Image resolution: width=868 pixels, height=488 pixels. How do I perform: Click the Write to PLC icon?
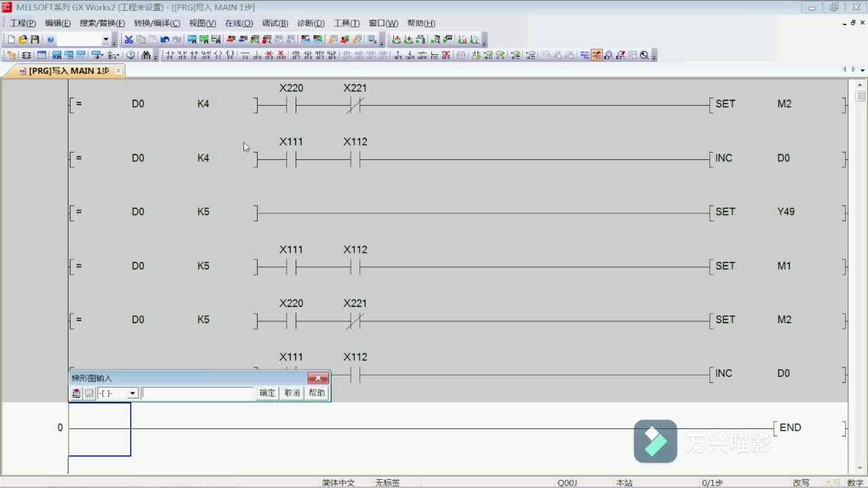point(231,40)
